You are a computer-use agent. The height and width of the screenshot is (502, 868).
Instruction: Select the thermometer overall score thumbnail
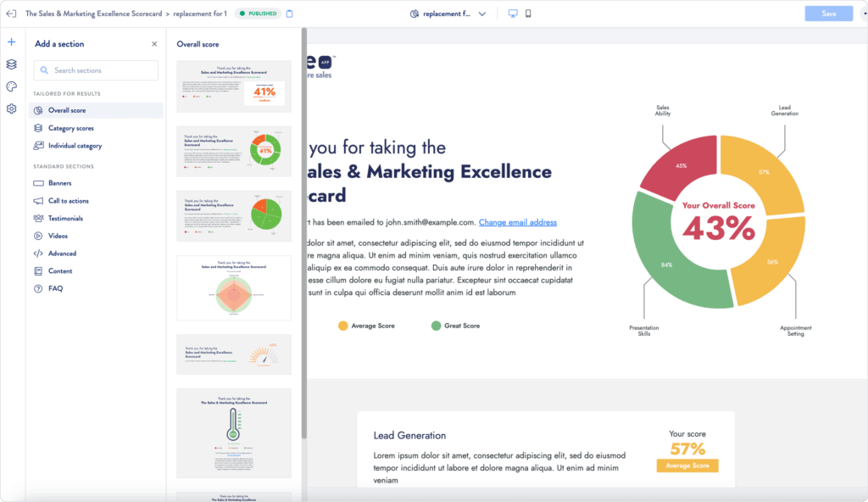[x=233, y=432]
